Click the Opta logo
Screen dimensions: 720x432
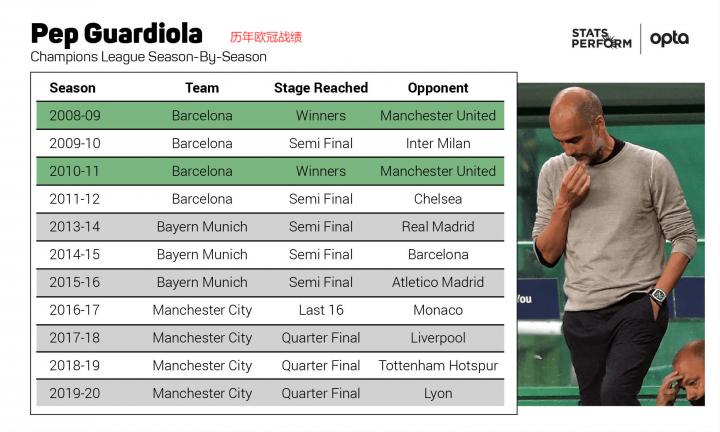669,39
